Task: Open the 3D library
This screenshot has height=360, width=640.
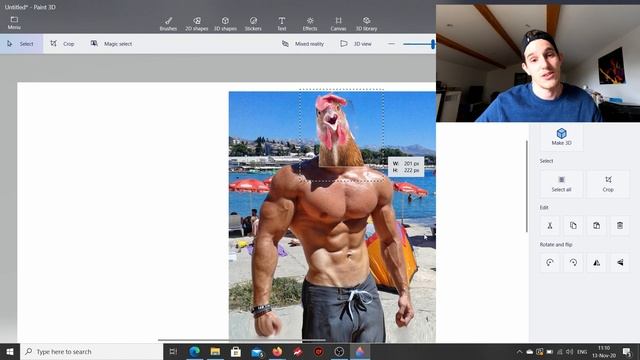Action: coord(367,24)
